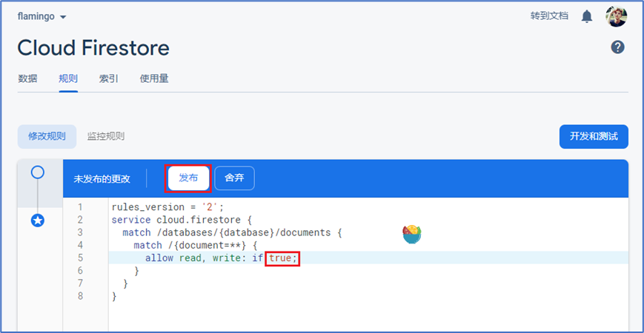Open the 使用量 tab

[154, 78]
